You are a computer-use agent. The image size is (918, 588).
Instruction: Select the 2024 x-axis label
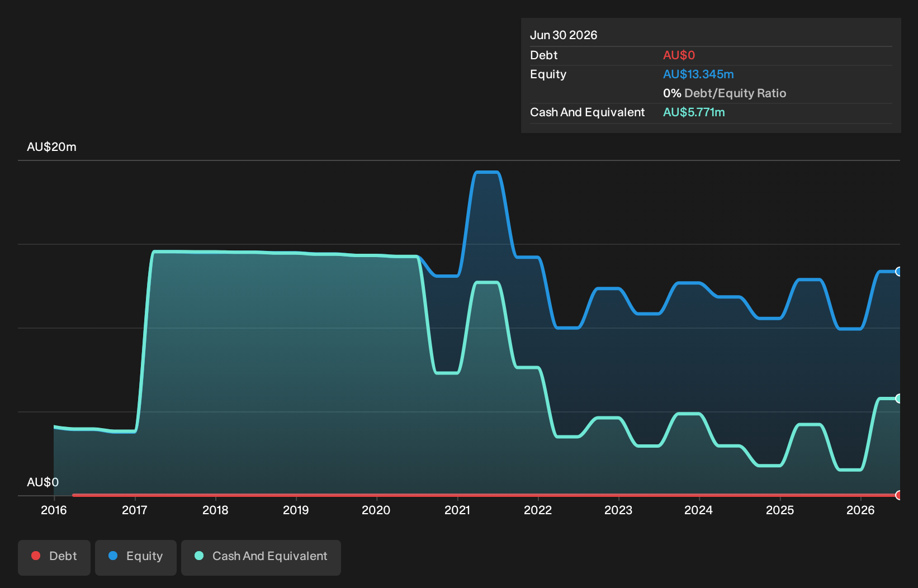[699, 510]
